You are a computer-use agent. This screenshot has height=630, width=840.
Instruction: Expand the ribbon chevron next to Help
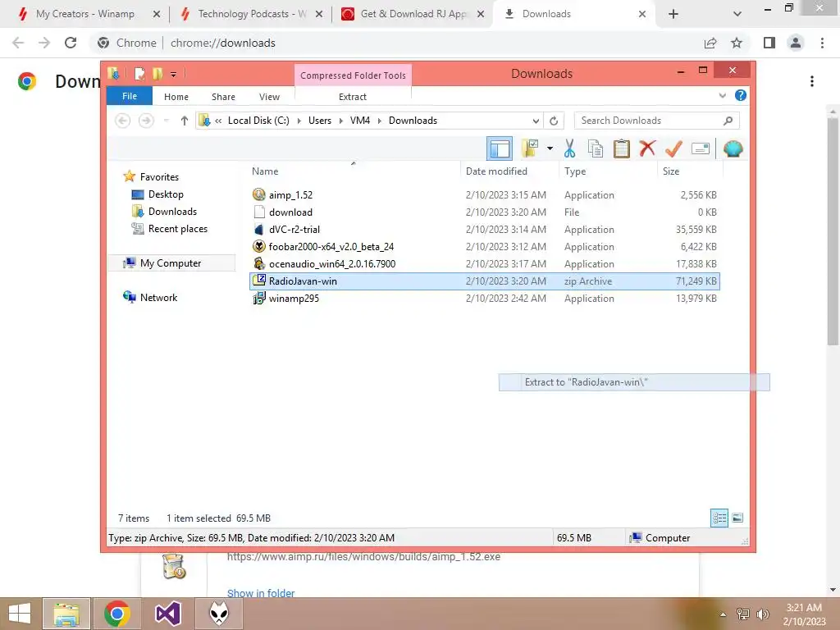pos(722,95)
